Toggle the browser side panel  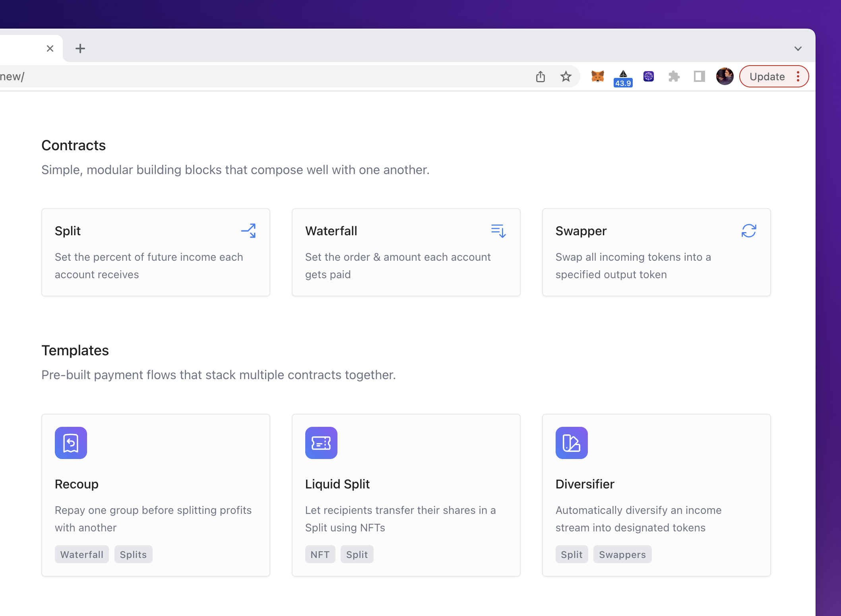tap(700, 76)
